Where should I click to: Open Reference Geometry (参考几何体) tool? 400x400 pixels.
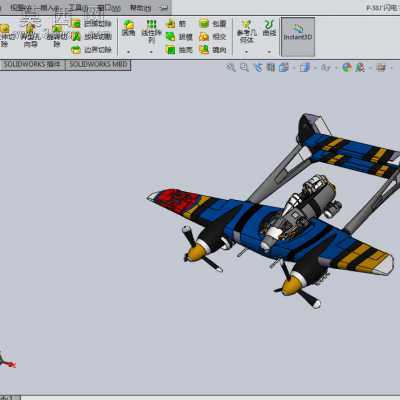pyautogui.click(x=247, y=31)
